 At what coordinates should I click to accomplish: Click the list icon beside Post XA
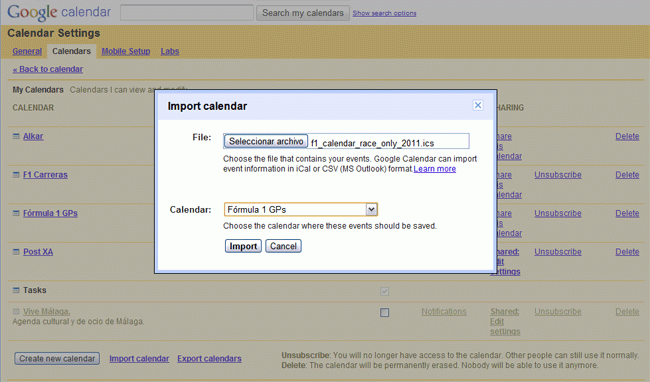pos(16,252)
